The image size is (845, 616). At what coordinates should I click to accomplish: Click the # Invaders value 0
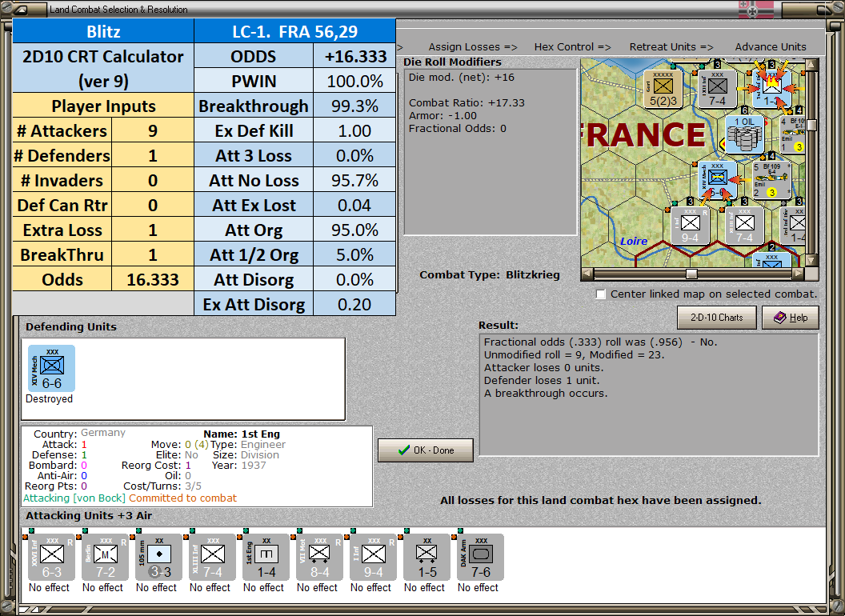153,181
